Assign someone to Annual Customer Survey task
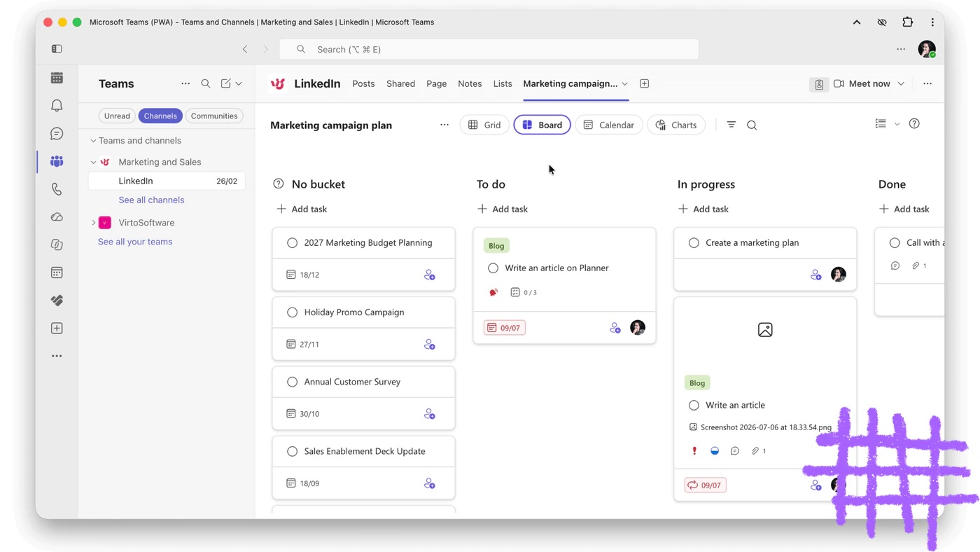Screen dimensions: 980x552 (x=430, y=414)
